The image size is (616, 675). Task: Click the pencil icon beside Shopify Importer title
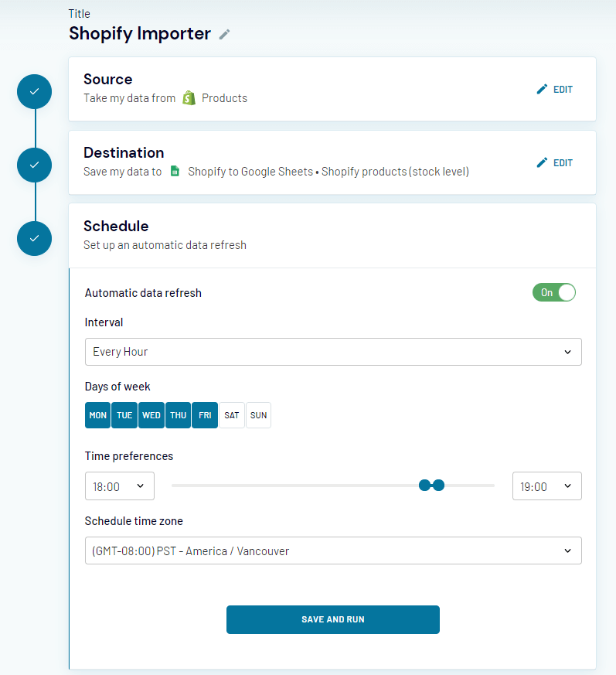point(224,34)
